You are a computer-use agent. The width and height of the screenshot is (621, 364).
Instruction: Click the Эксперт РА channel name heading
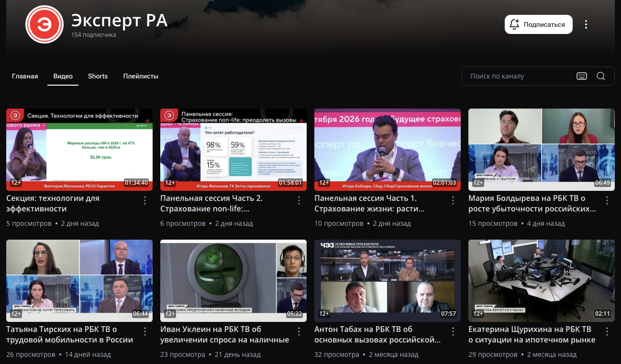coord(119,21)
